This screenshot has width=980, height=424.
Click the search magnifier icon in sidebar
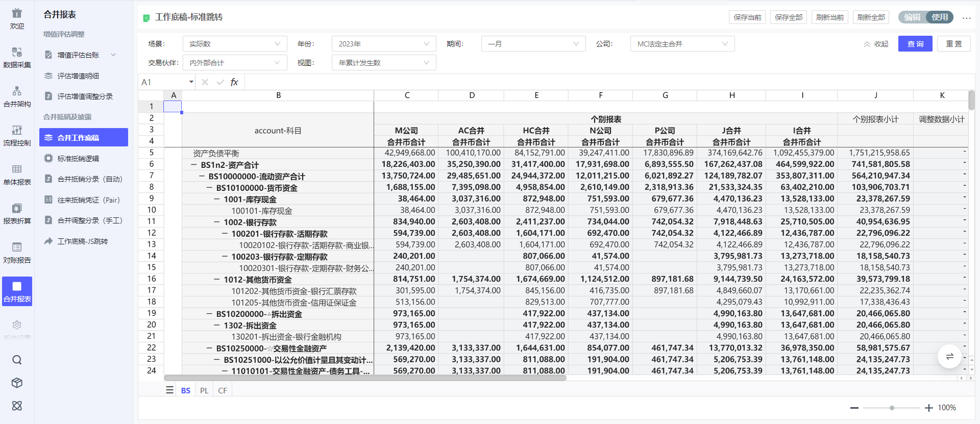[17, 360]
